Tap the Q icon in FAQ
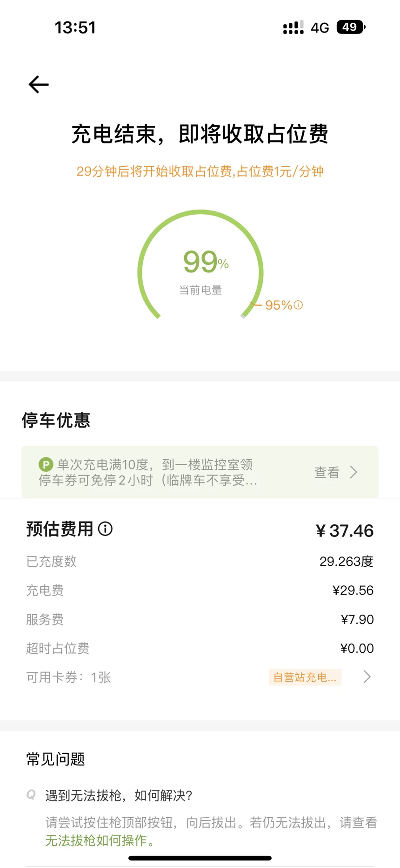Screen dimensions: 400x868 tap(31, 794)
